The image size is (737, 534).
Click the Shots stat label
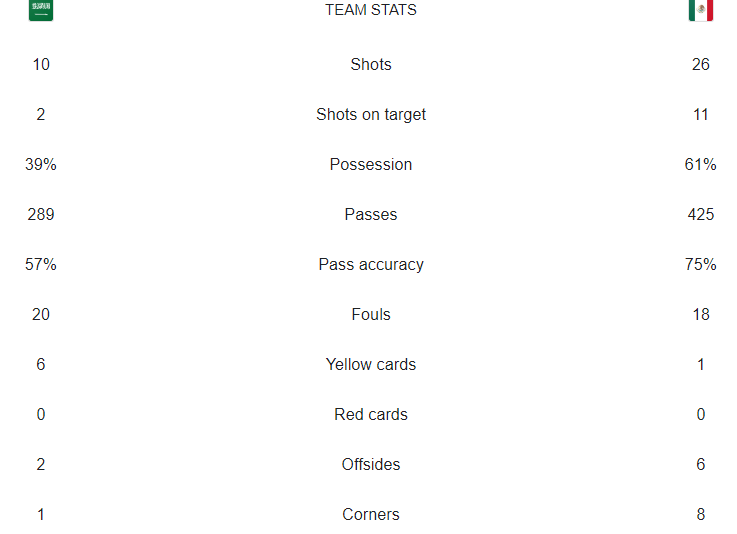tap(371, 64)
